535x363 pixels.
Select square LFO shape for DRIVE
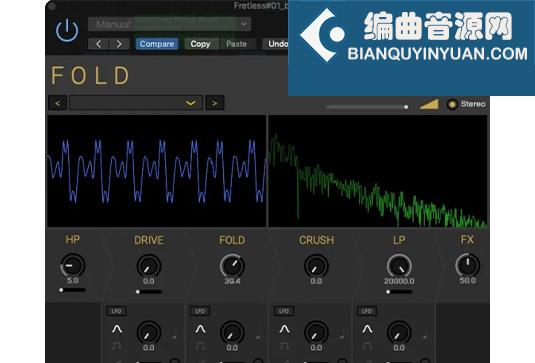point(117,346)
